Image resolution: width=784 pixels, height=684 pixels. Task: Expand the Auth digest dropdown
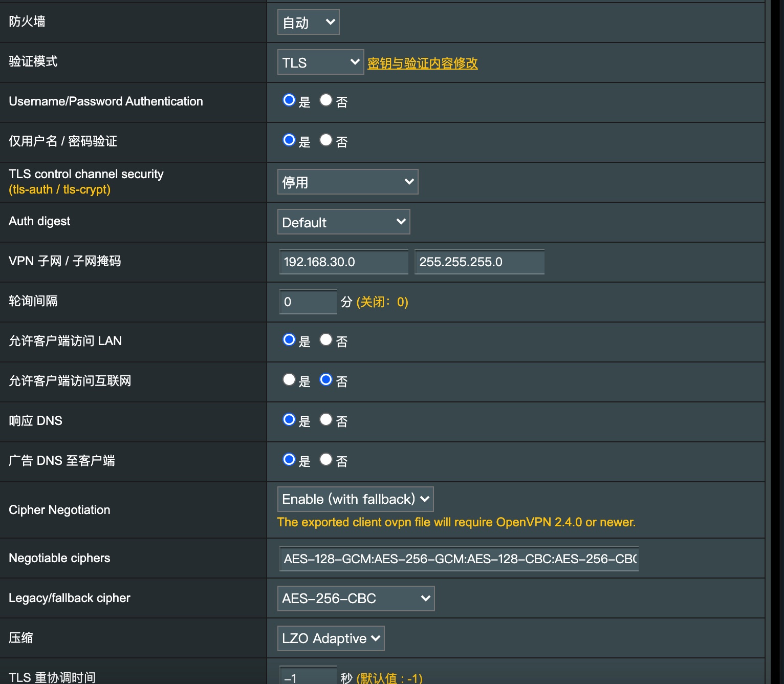343,222
